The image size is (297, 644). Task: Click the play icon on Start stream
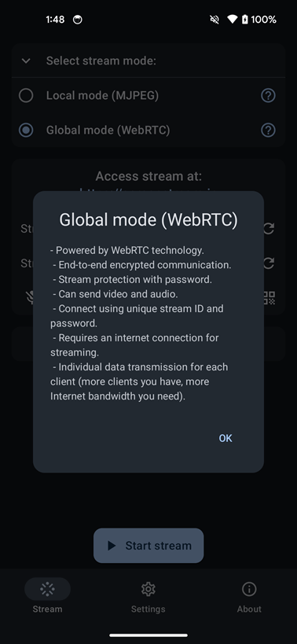coord(111,546)
